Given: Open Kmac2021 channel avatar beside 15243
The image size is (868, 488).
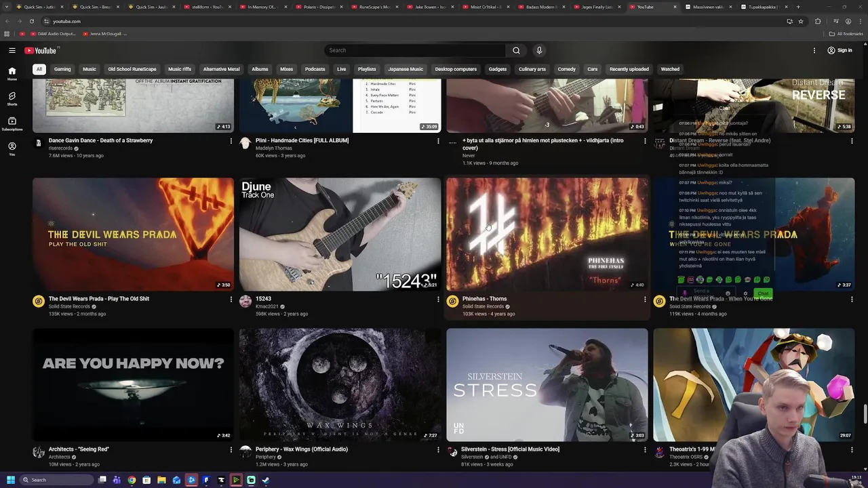Looking at the screenshot, I should coord(245,302).
